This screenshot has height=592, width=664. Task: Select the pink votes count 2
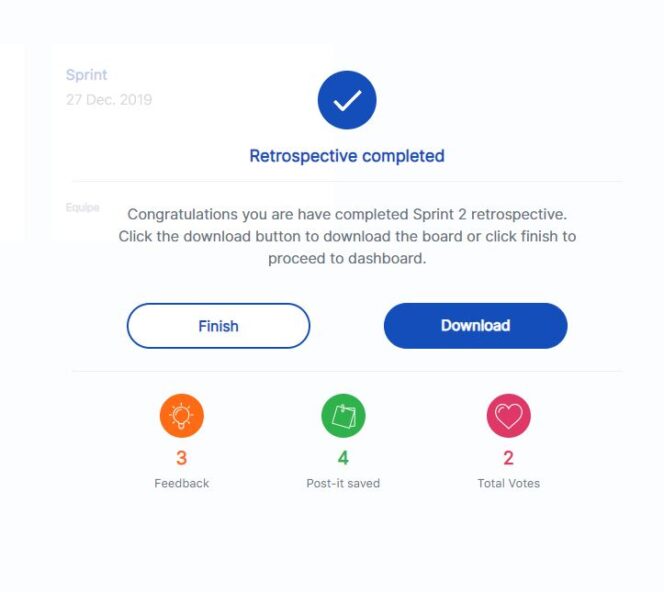509,458
